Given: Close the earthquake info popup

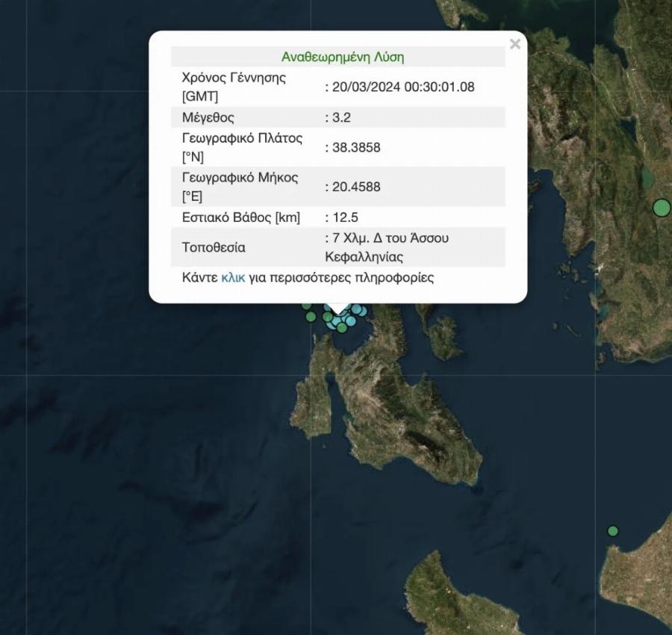Looking at the screenshot, I should click(514, 44).
